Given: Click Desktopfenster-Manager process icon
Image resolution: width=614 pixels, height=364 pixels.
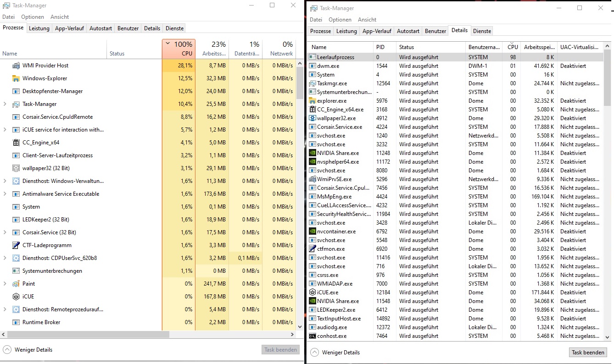Looking at the screenshot, I should tap(16, 91).
